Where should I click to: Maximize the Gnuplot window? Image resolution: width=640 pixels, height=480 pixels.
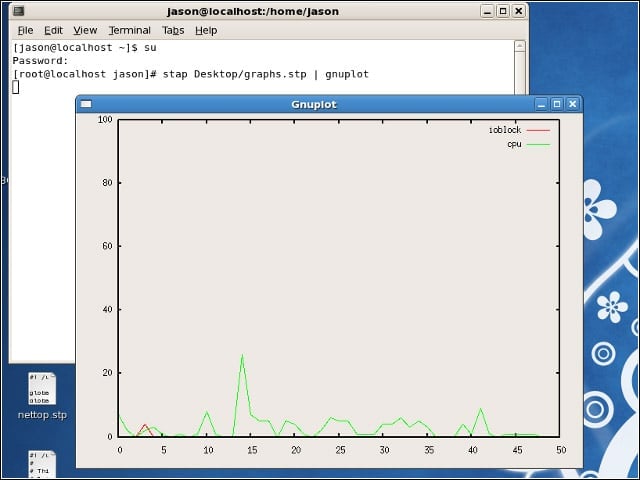coord(557,104)
